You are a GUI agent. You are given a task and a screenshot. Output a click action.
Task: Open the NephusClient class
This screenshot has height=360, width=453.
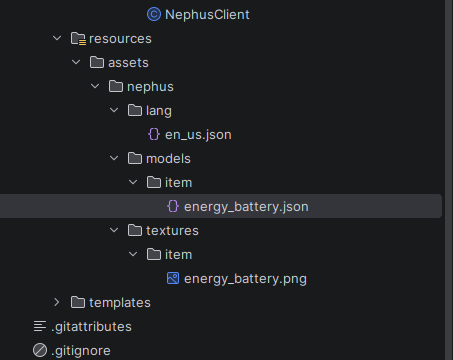pos(207,15)
